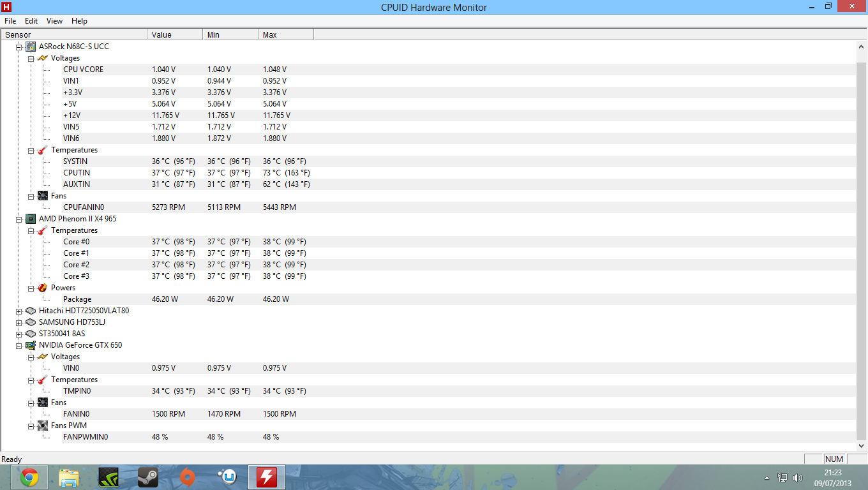868x490 pixels.
Task: Collapse the motherboard Voltages node
Action: coord(31,58)
